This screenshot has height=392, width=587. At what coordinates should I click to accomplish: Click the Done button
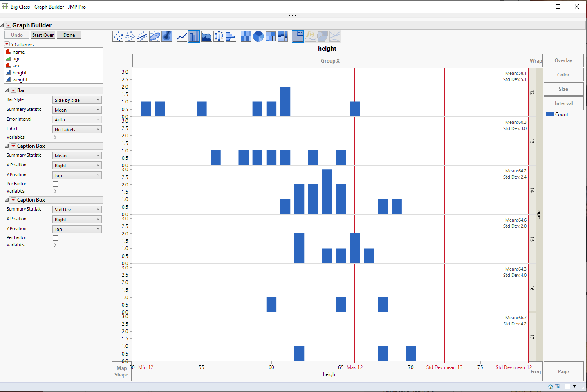pos(69,35)
